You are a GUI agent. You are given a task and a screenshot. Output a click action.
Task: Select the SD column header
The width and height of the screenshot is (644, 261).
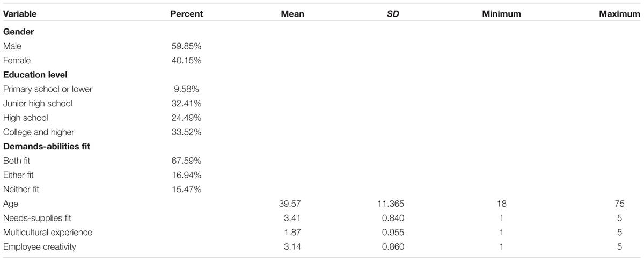coord(392,14)
